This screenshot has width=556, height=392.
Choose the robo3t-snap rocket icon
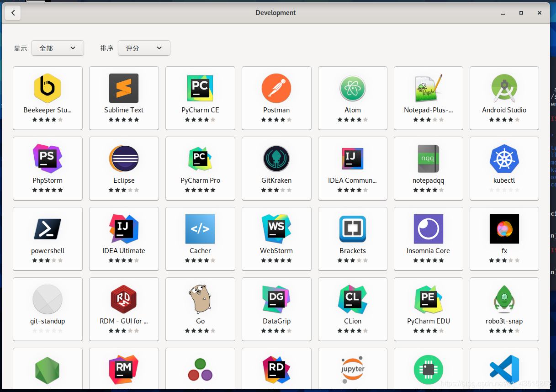click(504, 299)
